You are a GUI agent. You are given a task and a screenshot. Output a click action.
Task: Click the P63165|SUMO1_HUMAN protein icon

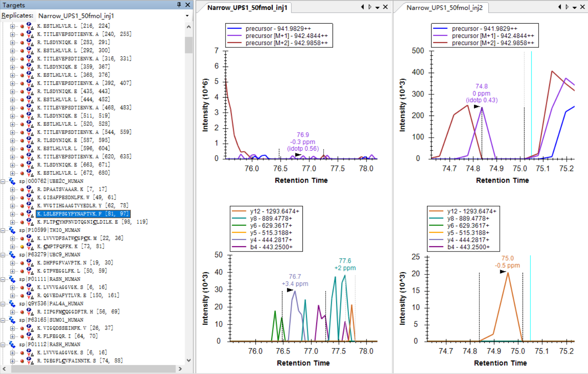tap(12, 320)
